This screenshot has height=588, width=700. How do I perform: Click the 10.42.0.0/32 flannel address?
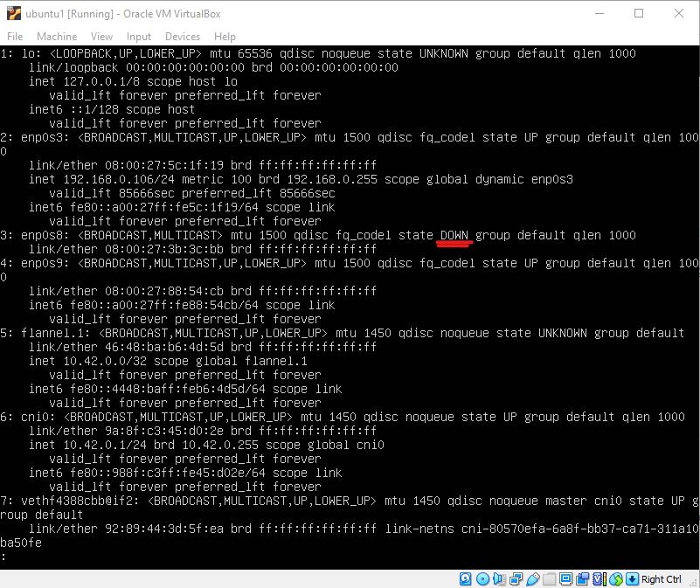click(105, 361)
